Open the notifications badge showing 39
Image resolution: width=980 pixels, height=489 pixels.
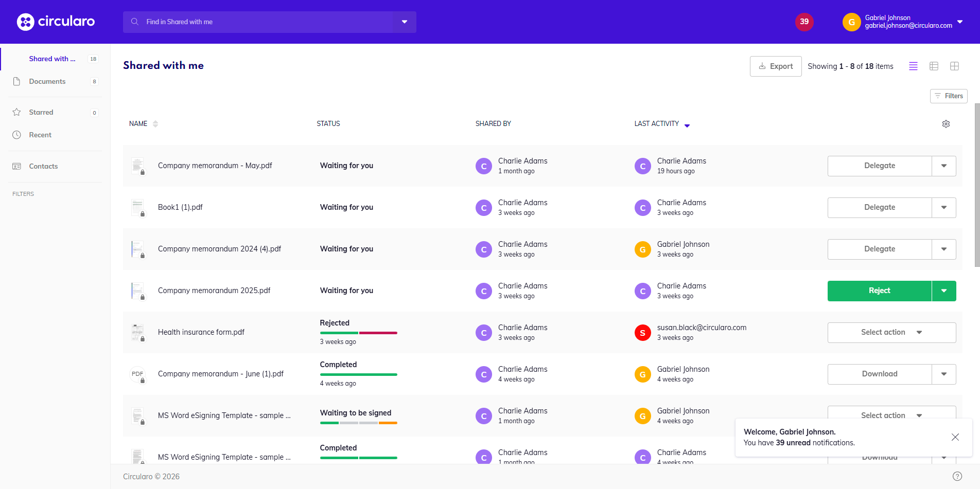tap(804, 22)
